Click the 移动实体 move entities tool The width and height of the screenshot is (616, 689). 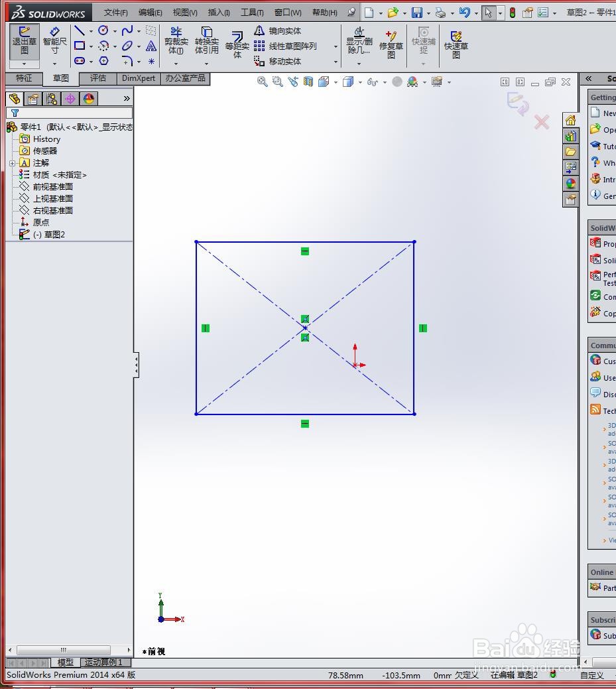tap(278, 62)
